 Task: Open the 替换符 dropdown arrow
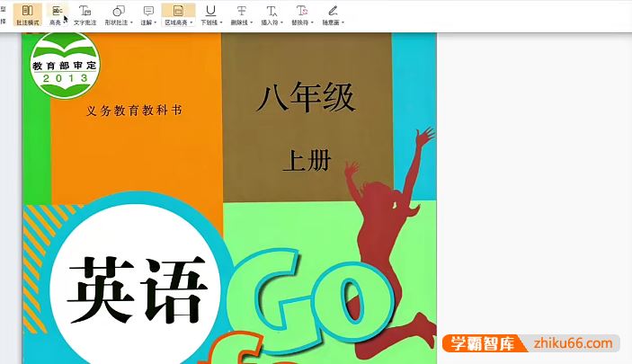click(312, 23)
